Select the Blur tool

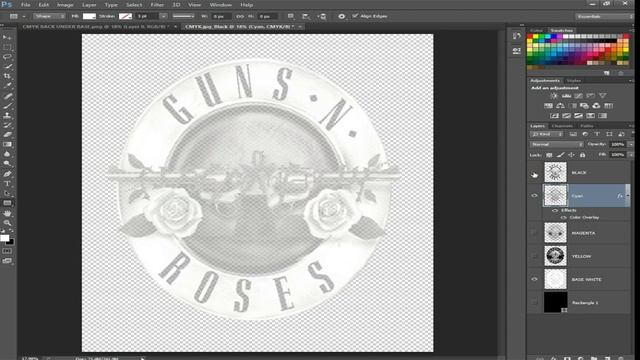(7, 154)
